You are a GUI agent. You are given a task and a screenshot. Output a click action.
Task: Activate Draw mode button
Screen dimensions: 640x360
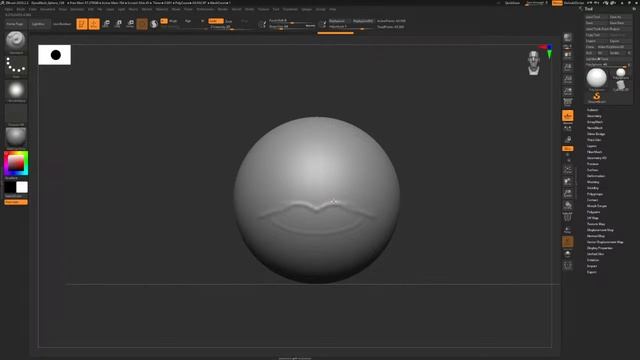(94, 24)
